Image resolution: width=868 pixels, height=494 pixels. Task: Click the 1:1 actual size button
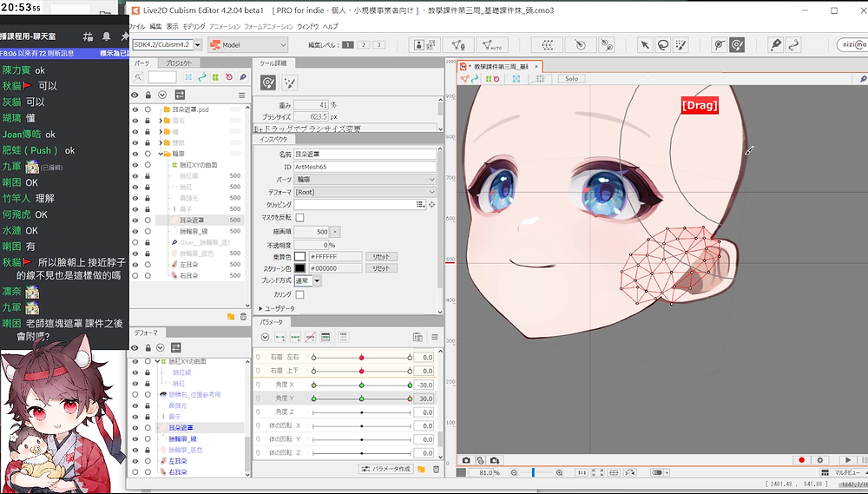[582, 473]
